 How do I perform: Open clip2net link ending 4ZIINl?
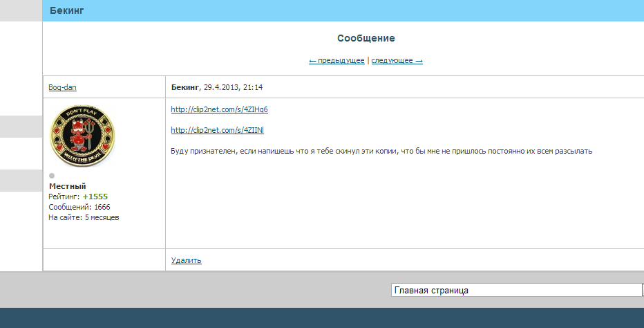217,130
